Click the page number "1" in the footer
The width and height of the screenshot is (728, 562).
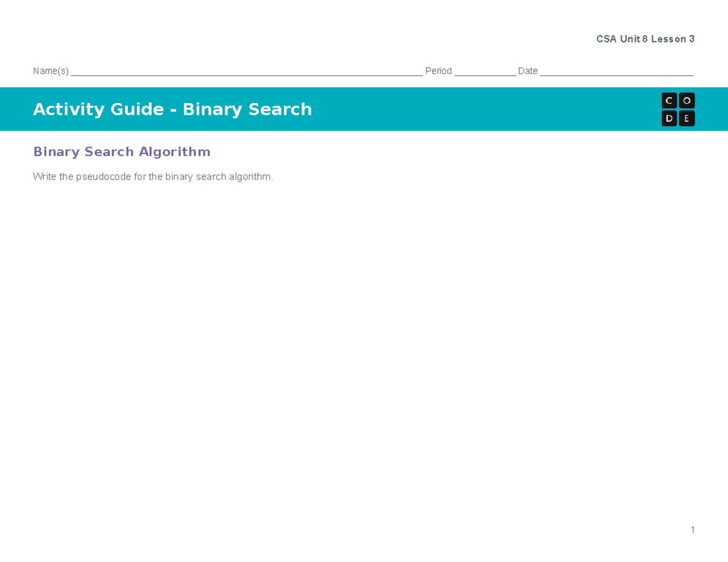692,529
